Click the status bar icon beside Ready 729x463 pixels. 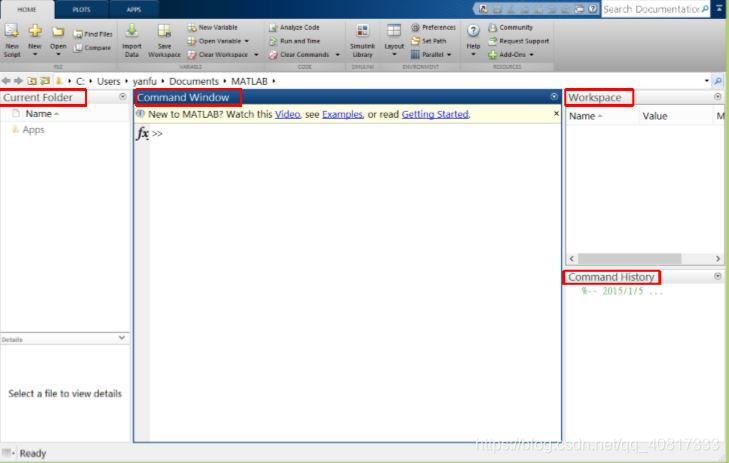pos(7,453)
